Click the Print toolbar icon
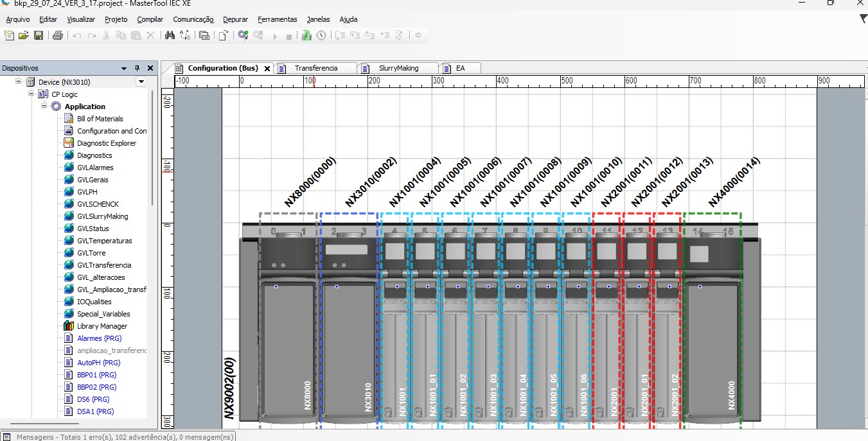The width and height of the screenshot is (868, 441). 58,35
